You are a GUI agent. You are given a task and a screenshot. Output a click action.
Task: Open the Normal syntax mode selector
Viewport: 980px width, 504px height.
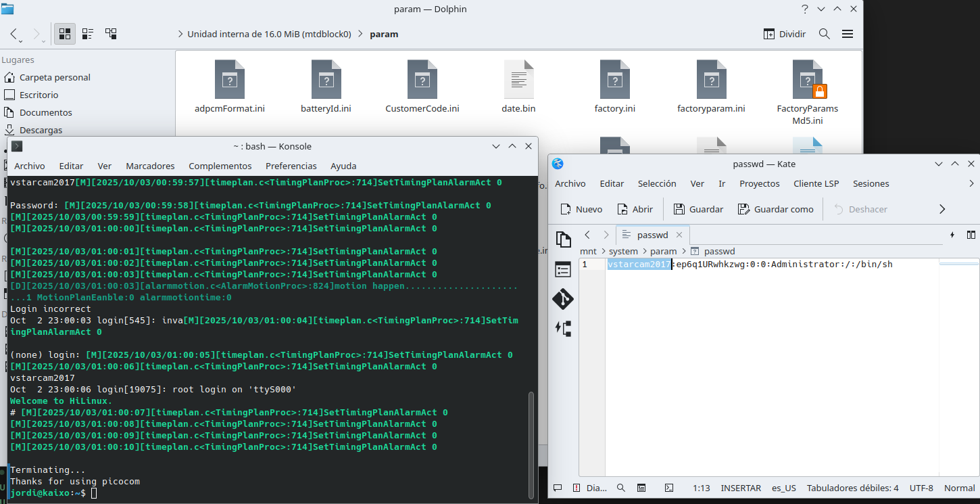click(x=959, y=488)
